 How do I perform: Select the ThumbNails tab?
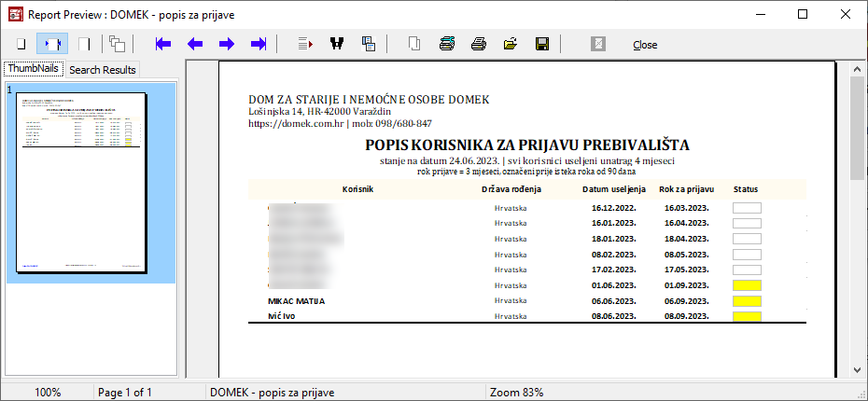pos(34,69)
